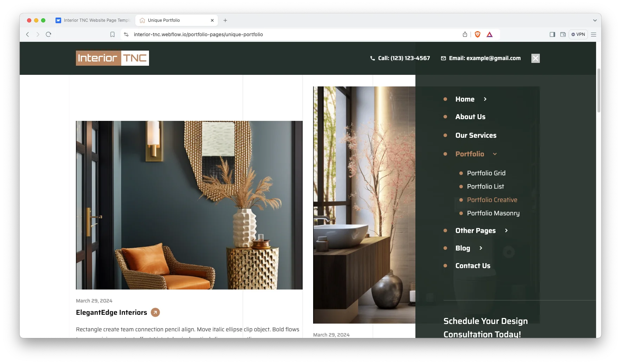Click the share icon in address bar

coord(465,34)
